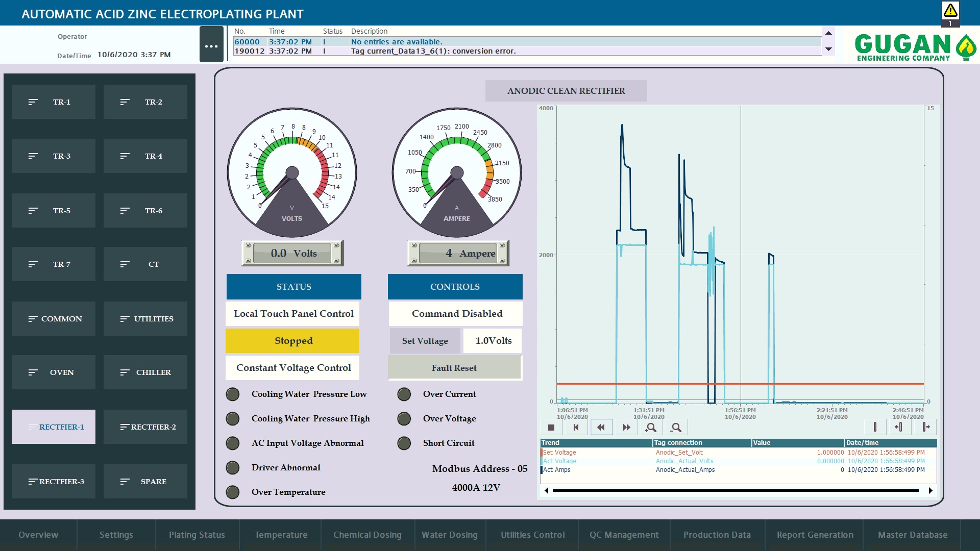The height and width of the screenshot is (551, 980).
Task: Click the trend table horizontal scrollbar
Action: [738, 491]
